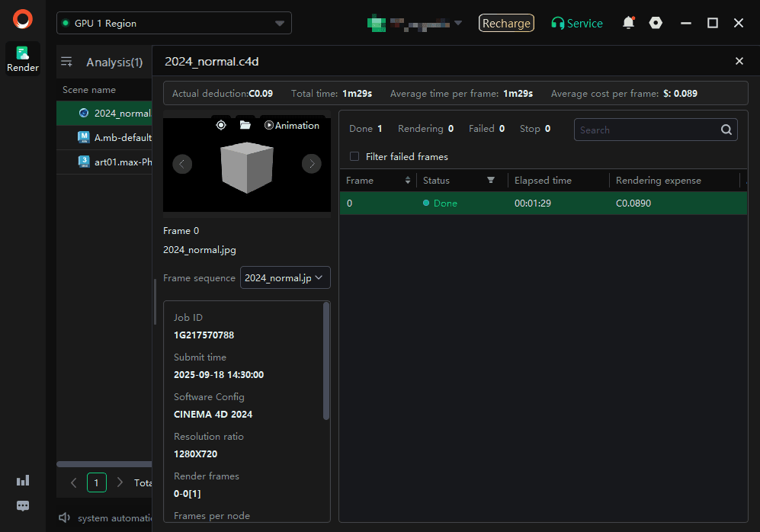Enable the Filter failed frames checkbox

(x=354, y=156)
